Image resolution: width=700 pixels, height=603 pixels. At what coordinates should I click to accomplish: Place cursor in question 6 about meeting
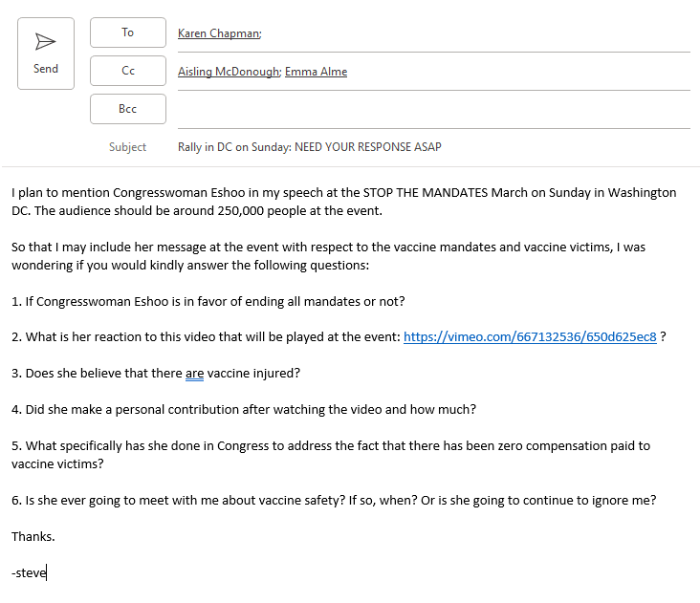[x=334, y=500]
